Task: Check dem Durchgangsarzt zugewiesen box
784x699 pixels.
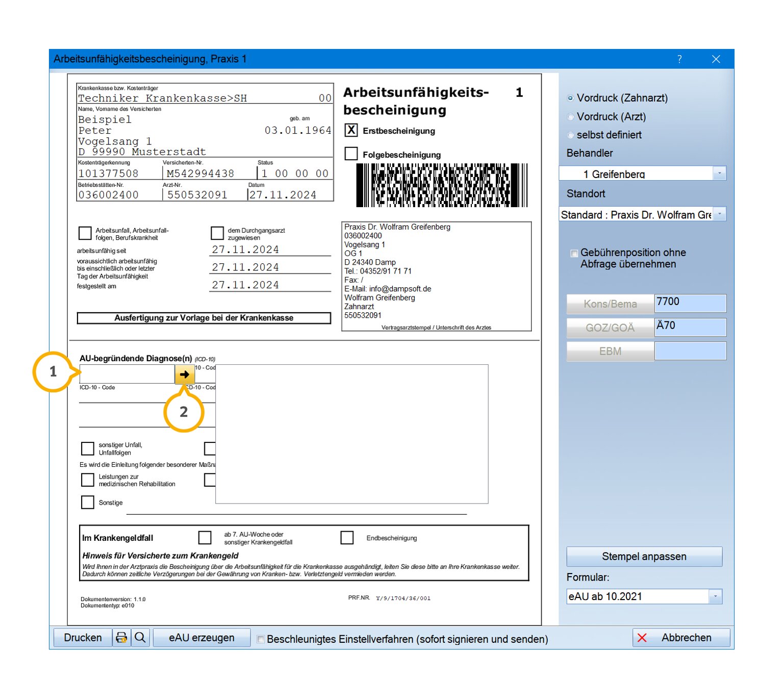Action: tap(217, 233)
